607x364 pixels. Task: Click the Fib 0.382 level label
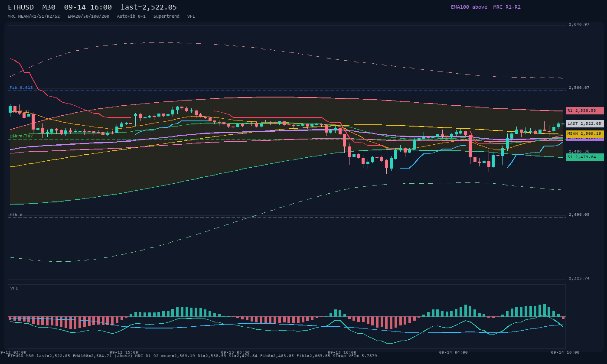tap(21, 136)
